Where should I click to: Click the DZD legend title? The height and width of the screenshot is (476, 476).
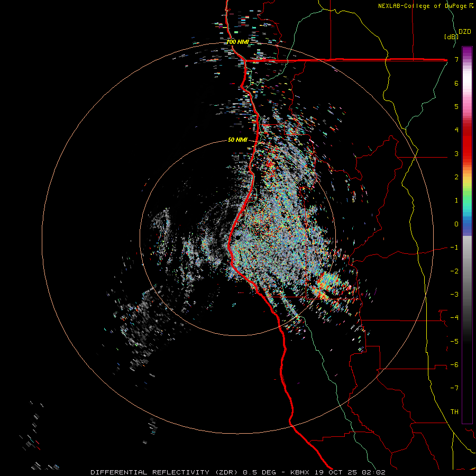465,32
